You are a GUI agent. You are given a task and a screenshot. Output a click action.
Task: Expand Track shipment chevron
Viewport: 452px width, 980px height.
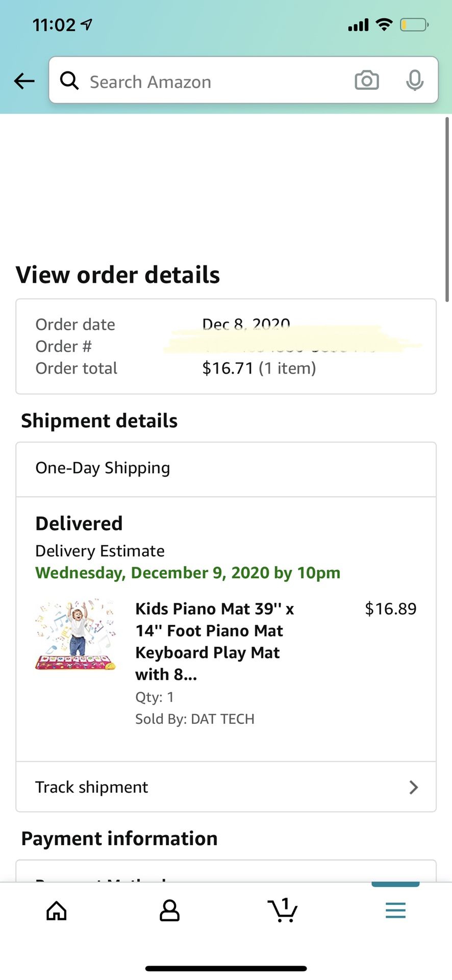tap(414, 787)
